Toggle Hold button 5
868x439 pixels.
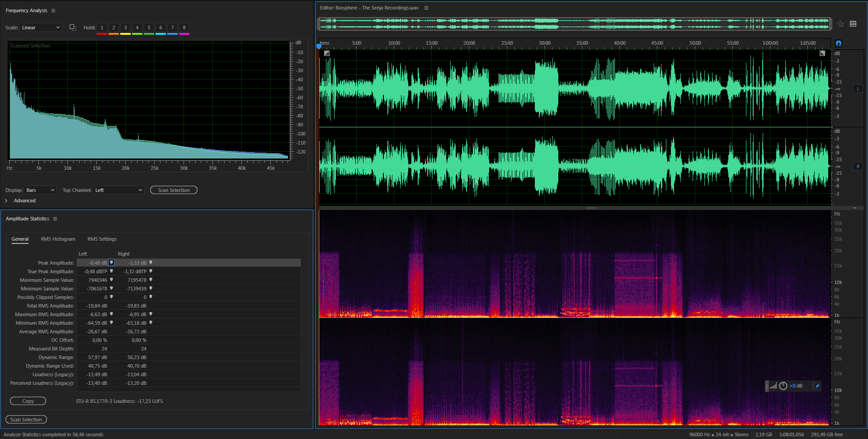[149, 28]
